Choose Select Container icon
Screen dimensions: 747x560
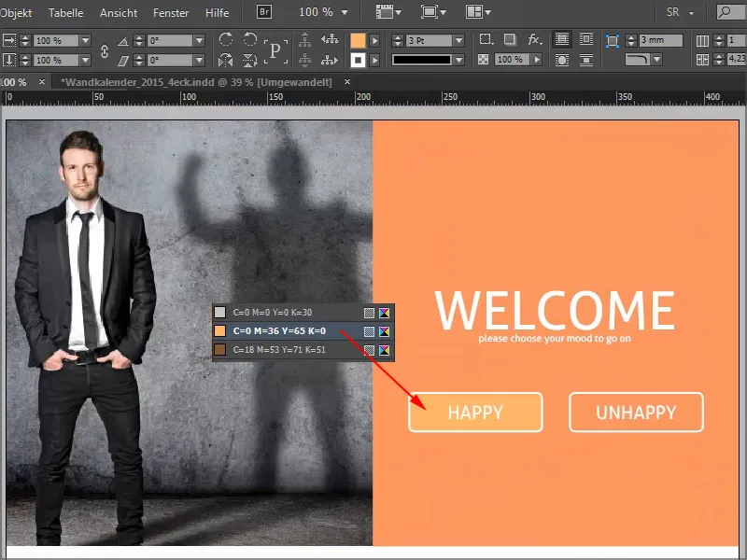[305, 39]
